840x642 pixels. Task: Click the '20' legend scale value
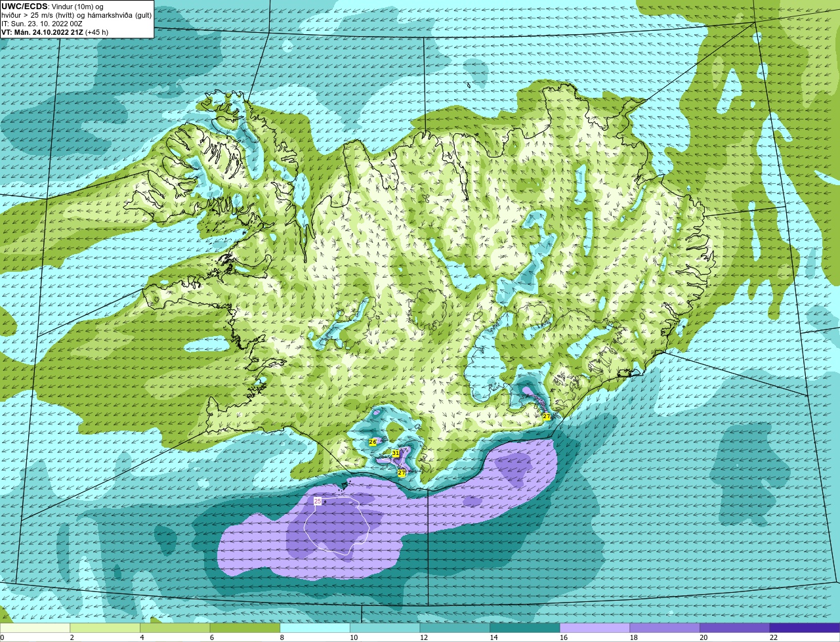click(703, 637)
